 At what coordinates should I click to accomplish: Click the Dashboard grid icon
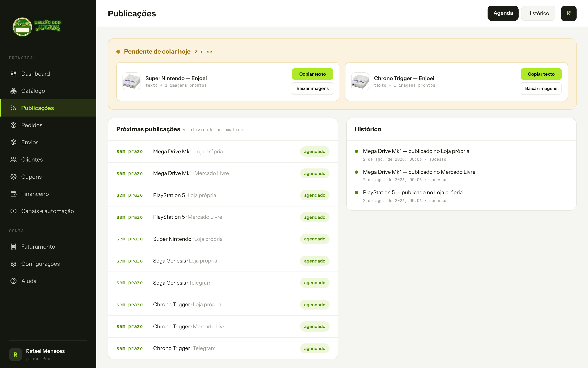point(13,74)
